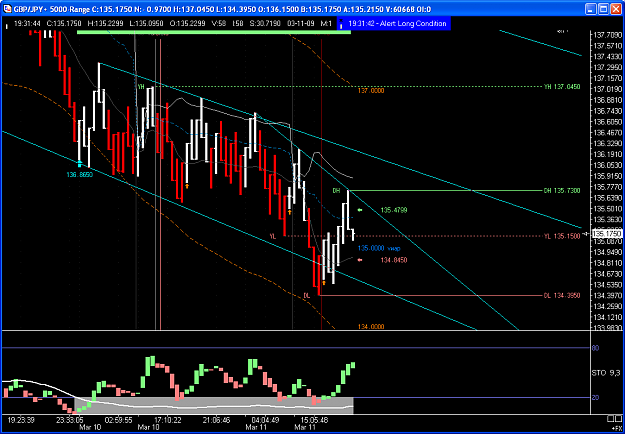Click the rightmost small square button above +FX
This screenshot has height=434, width=625.
(618, 418)
